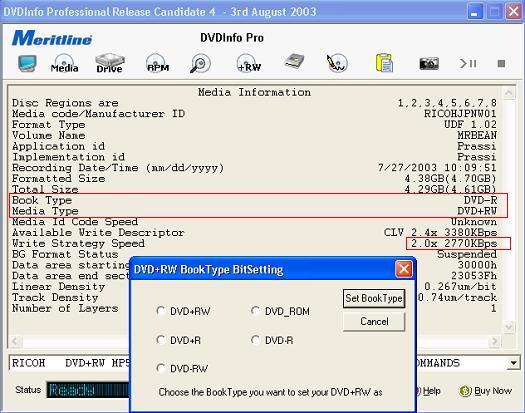525x413 pixels.
Task: Click the magnifier disc search icon
Action: click(200, 63)
